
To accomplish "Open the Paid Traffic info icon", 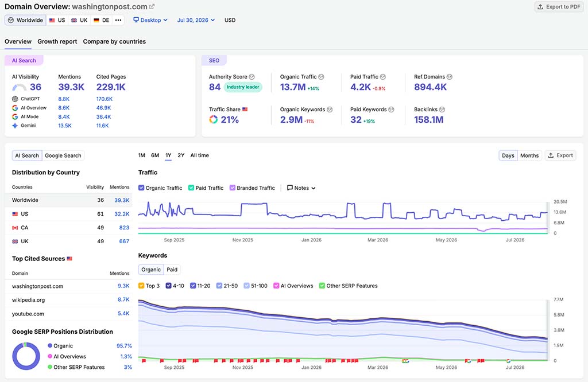I will (383, 77).
